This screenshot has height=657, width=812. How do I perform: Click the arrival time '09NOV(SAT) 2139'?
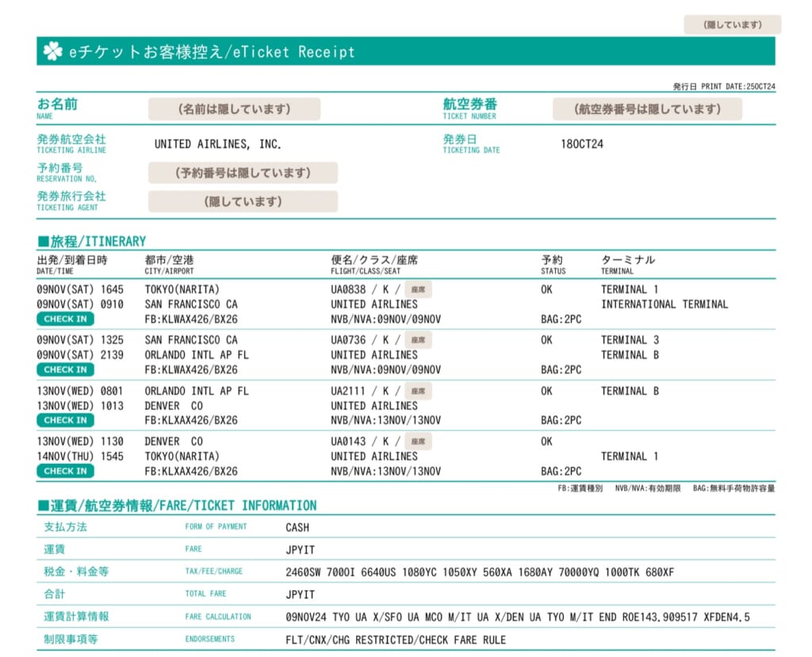click(80, 355)
